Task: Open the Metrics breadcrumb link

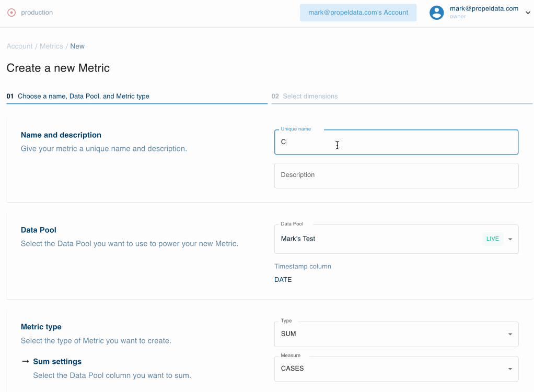Action: (x=51, y=46)
